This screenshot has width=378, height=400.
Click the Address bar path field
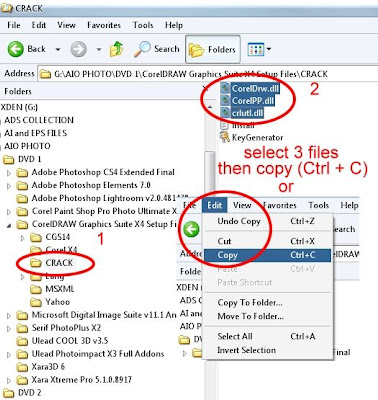(x=208, y=74)
